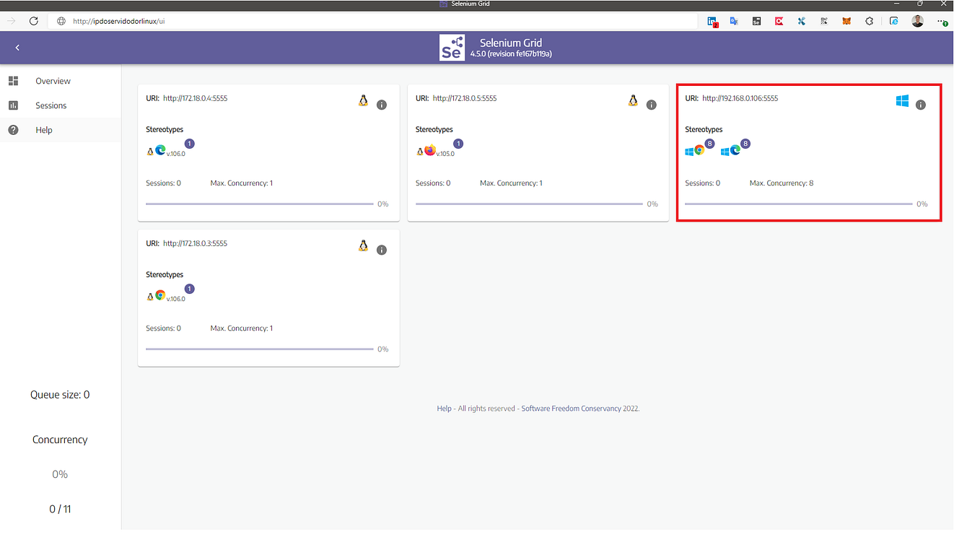This screenshot has height=545, width=980.
Task: Expand node details via the info button on 172.18.0.4
Action: (382, 105)
